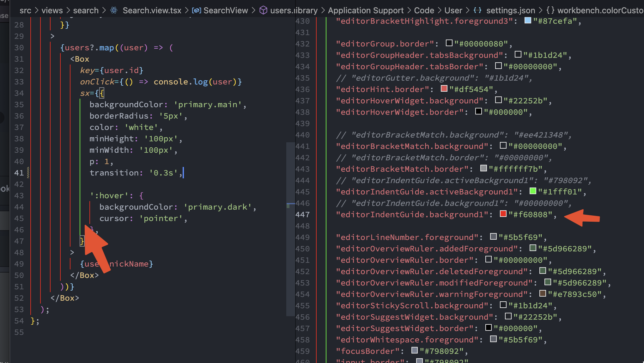Screen dimensions: 644x363
Task: Click the JSON icon before settings.json
Action: (477, 10)
